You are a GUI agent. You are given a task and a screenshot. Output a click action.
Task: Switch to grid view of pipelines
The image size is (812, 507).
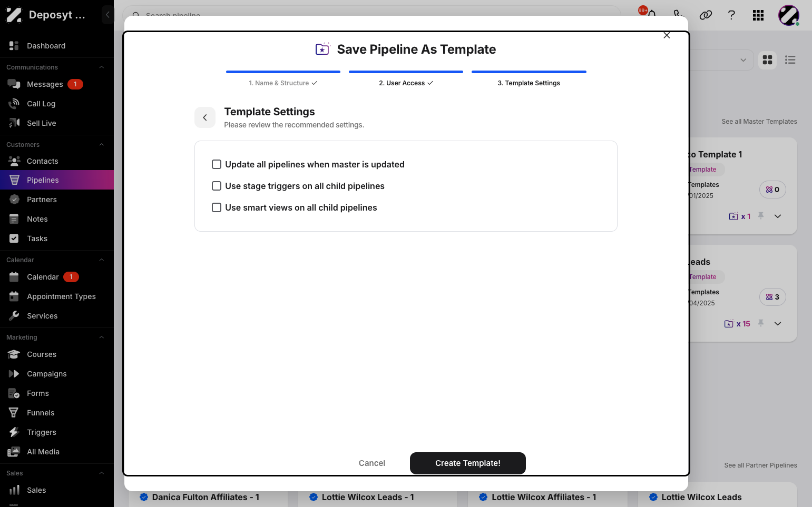coord(768,60)
